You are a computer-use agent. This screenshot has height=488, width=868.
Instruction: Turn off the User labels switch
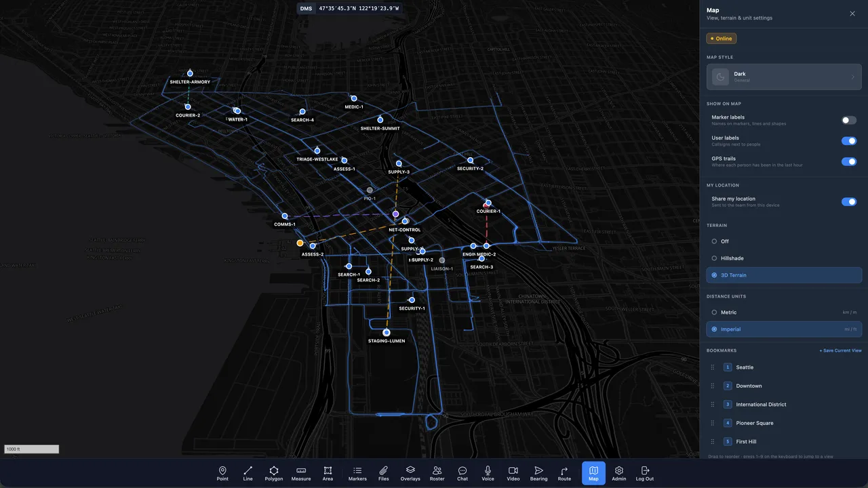(x=849, y=141)
